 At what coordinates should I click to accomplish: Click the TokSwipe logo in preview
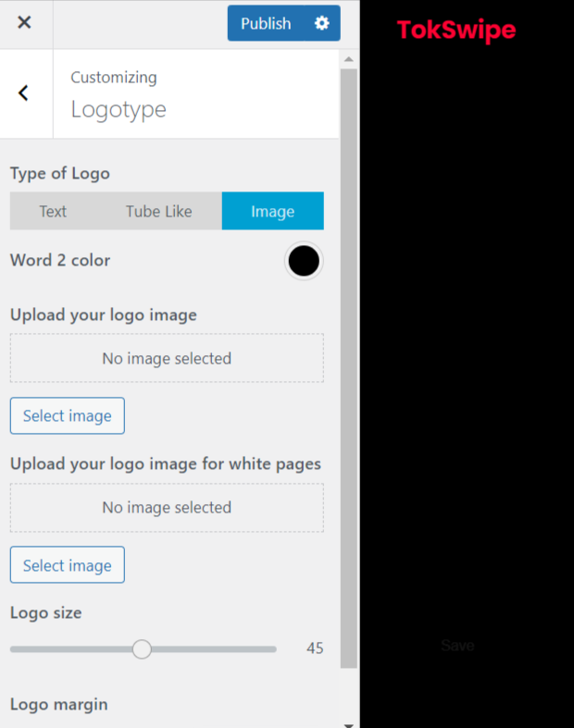(x=455, y=31)
